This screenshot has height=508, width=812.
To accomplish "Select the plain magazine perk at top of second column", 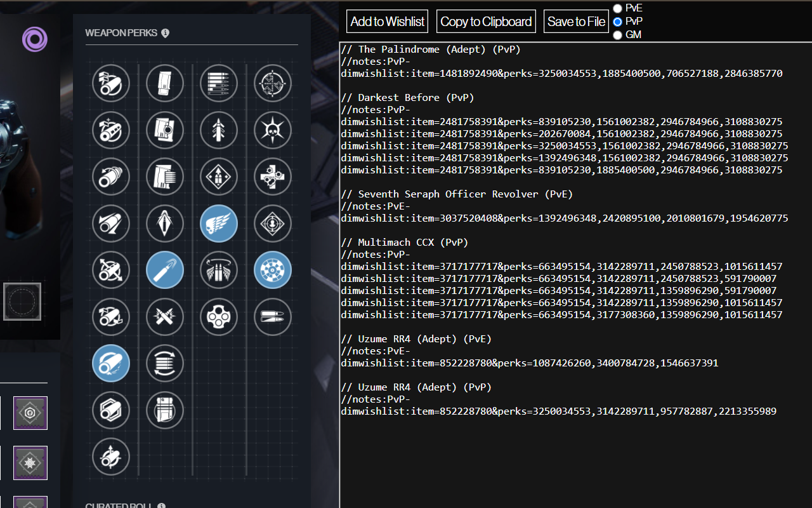I will click(165, 83).
